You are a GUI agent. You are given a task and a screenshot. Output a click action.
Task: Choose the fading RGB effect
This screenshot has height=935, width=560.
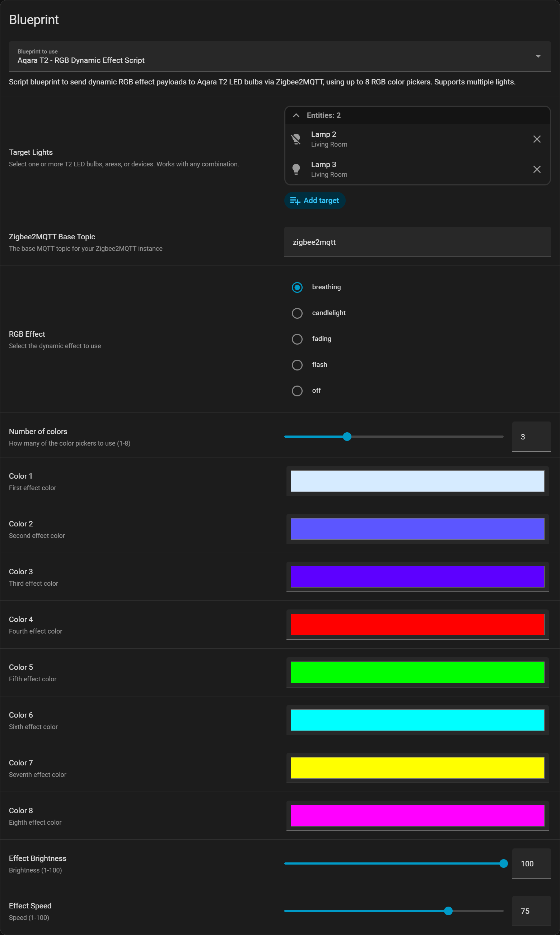[x=297, y=339]
